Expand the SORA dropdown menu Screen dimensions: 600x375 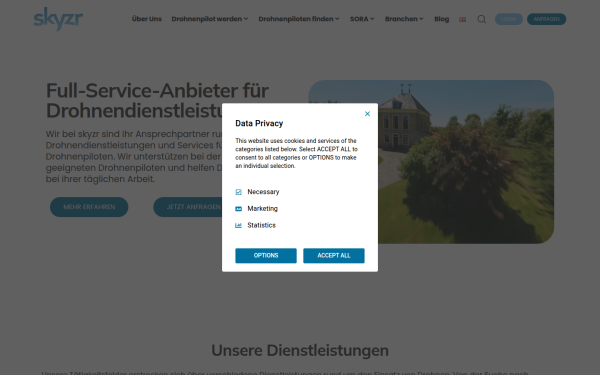(x=362, y=19)
